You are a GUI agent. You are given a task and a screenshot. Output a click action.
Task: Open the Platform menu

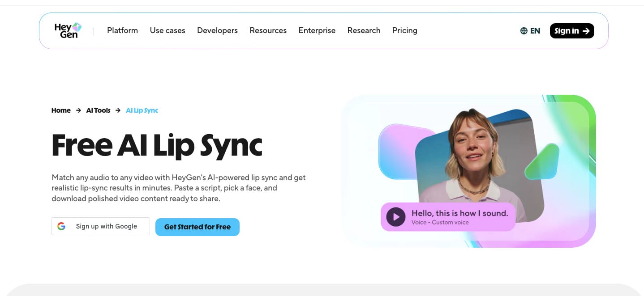point(122,30)
